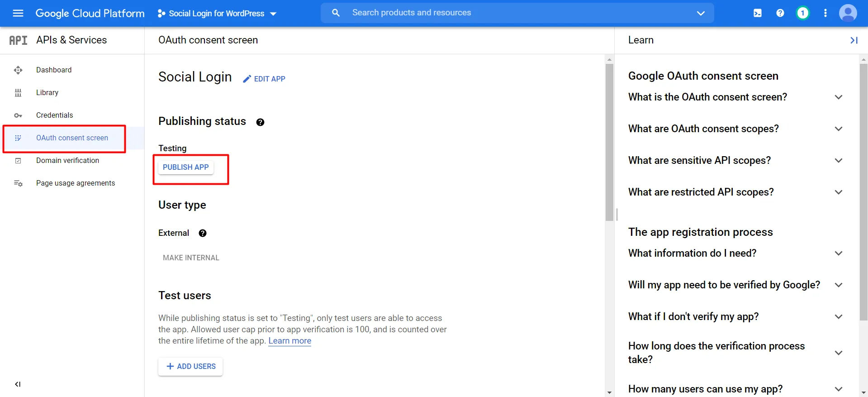Click the ADD USERS button
Screen dimensions: 868x397
coord(190,367)
